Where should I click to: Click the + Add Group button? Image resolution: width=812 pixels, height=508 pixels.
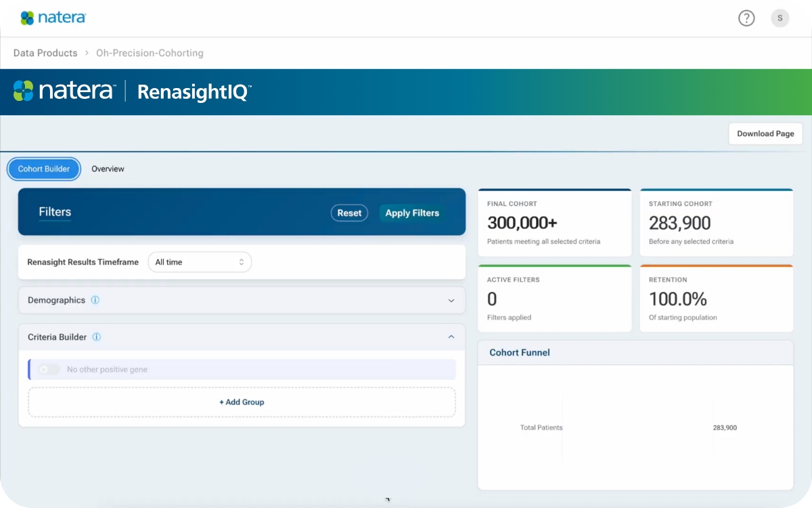point(242,402)
